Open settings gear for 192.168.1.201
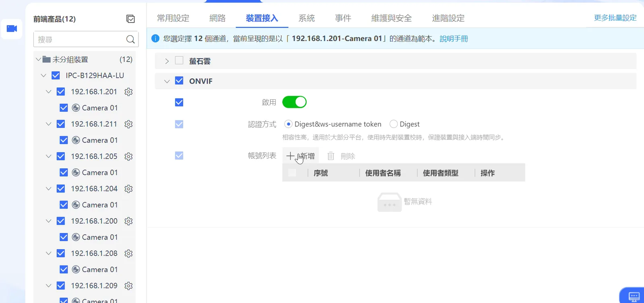This screenshot has height=303, width=644. [x=128, y=92]
